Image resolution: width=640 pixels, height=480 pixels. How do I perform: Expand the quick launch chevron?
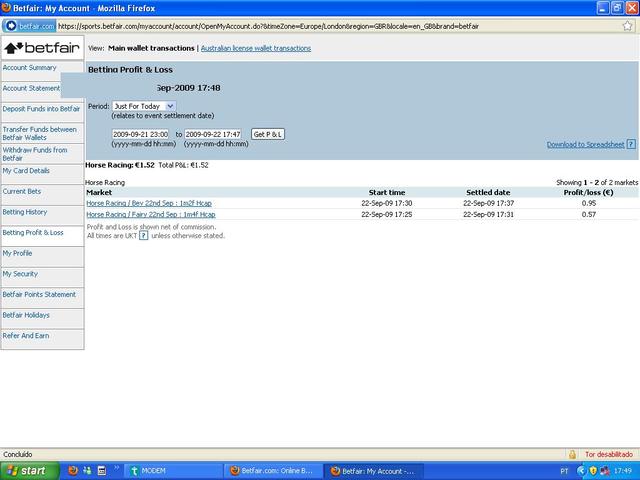[116, 468]
